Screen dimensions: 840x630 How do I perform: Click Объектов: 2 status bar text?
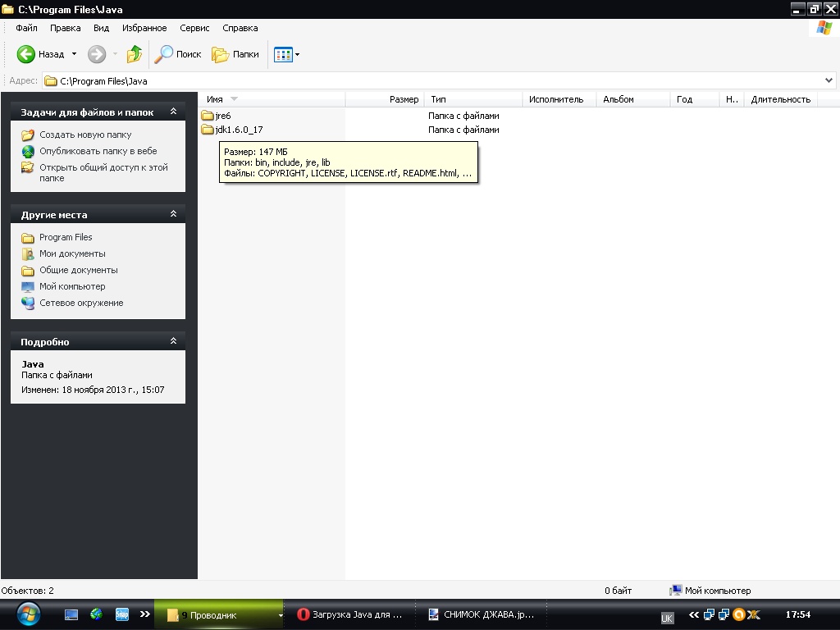click(x=27, y=591)
